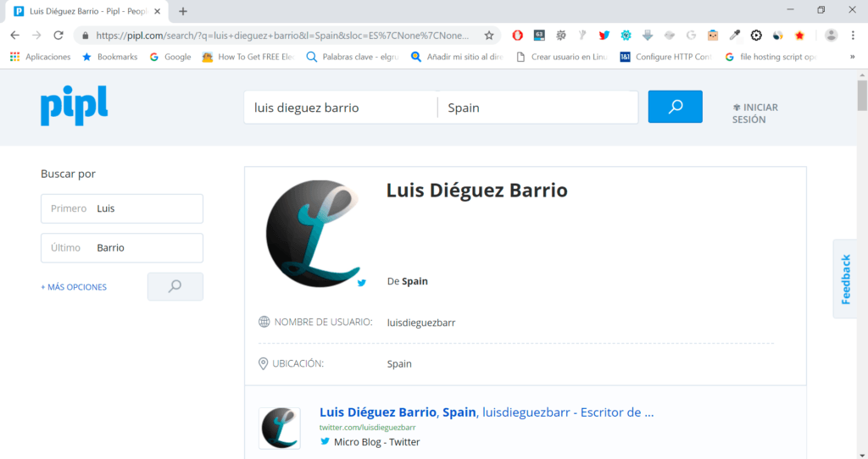Click the download arrow extension icon
Screen dimensions: 868x459
click(647, 36)
